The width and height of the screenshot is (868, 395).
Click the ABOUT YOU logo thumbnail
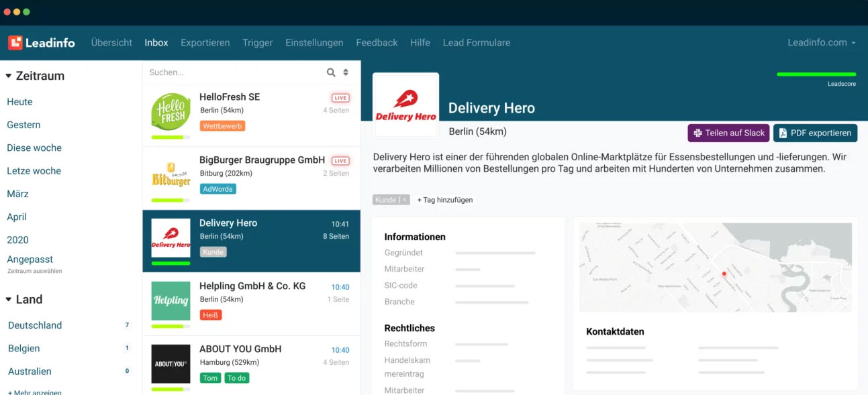[171, 363]
